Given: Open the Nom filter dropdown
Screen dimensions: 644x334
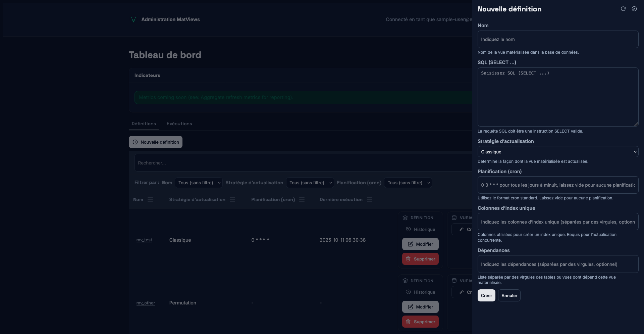Looking at the screenshot, I should coord(199,183).
